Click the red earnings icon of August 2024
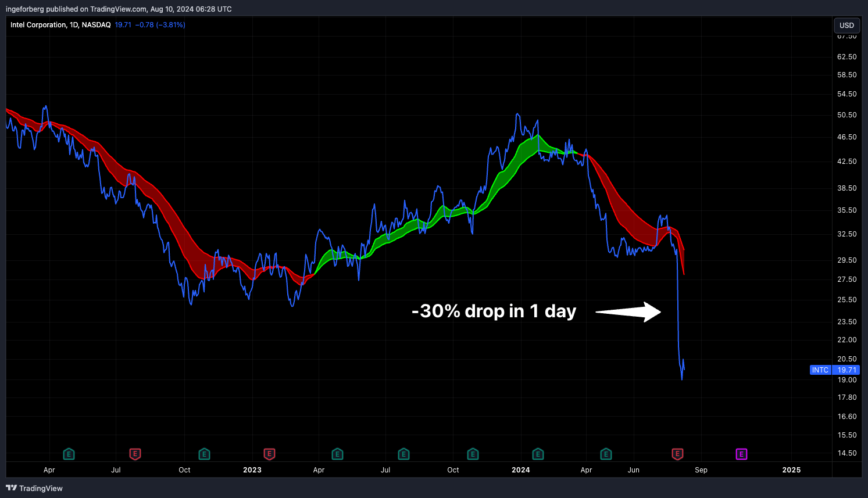The image size is (868, 498). click(677, 454)
